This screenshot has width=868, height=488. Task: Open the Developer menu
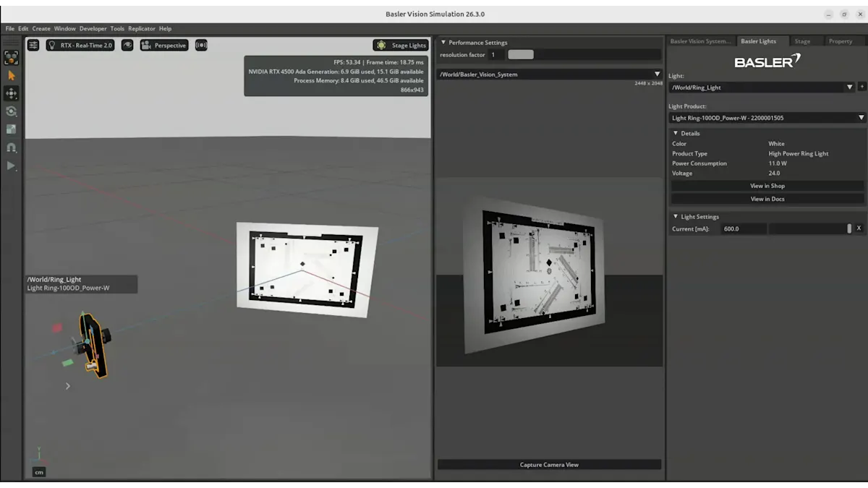(x=93, y=29)
